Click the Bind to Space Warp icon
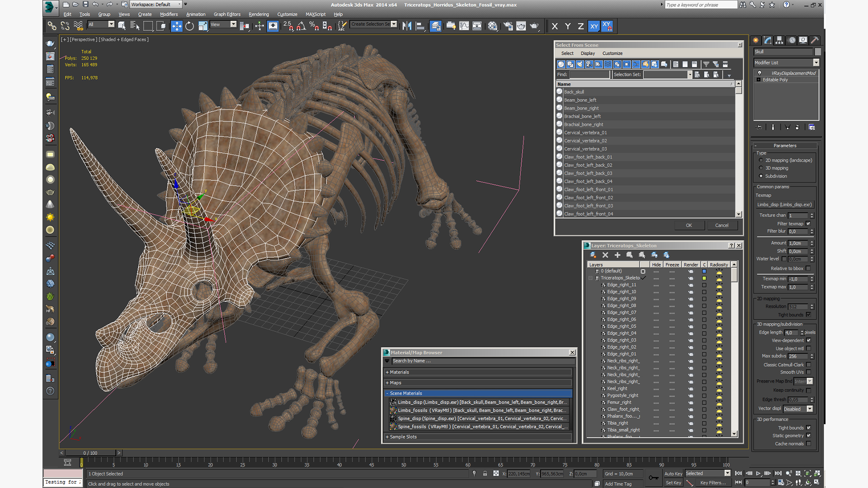 (78, 26)
